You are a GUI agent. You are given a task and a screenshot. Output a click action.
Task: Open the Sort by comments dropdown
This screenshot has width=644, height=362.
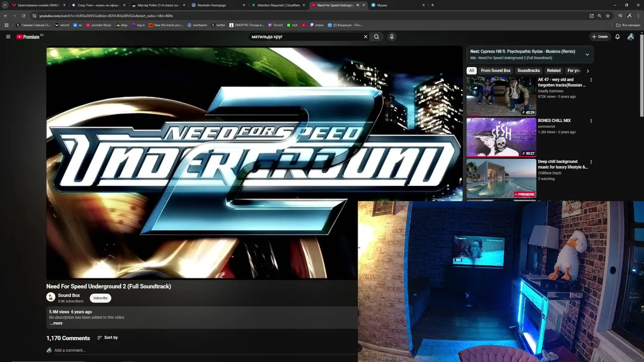pos(107,338)
